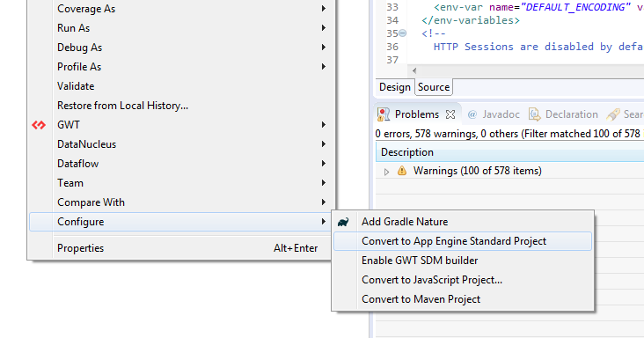Select Convert to JavaScript Project...
644x338 pixels.
point(463,280)
